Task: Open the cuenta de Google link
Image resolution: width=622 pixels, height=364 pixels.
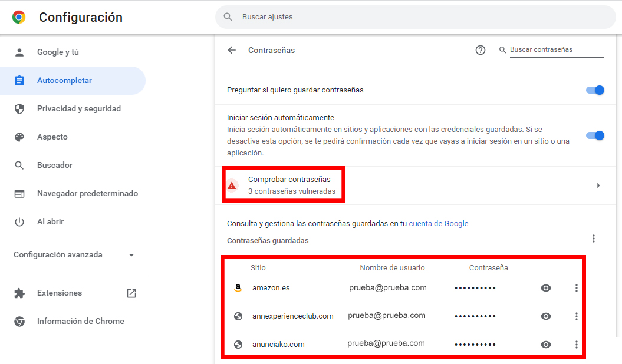Action: 439,224
